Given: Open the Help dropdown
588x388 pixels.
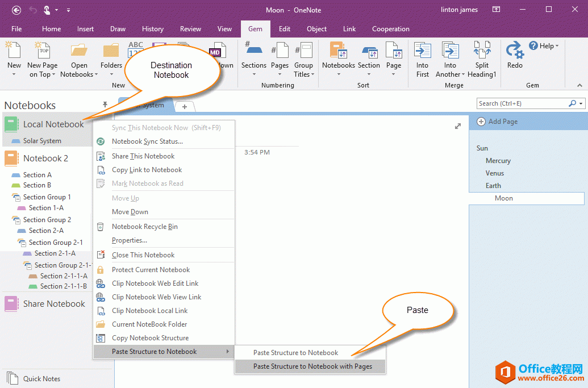Looking at the screenshot, I should (544, 46).
